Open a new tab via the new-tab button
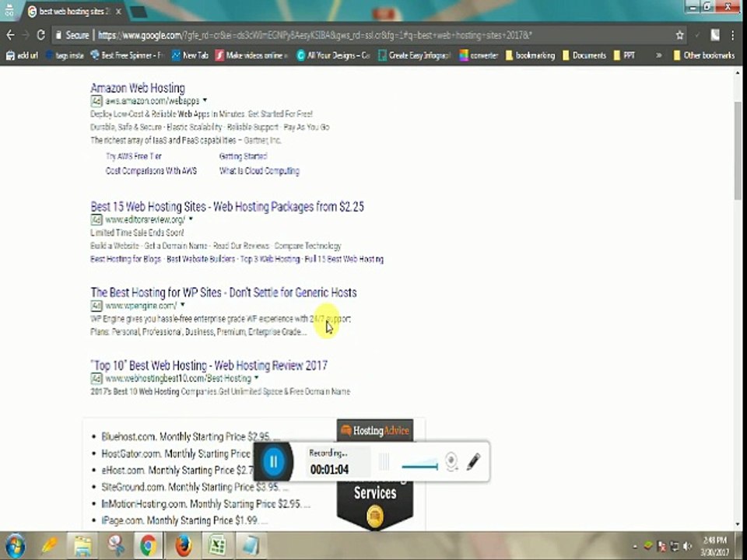Screen dimensions: 747x560 [x=139, y=12]
